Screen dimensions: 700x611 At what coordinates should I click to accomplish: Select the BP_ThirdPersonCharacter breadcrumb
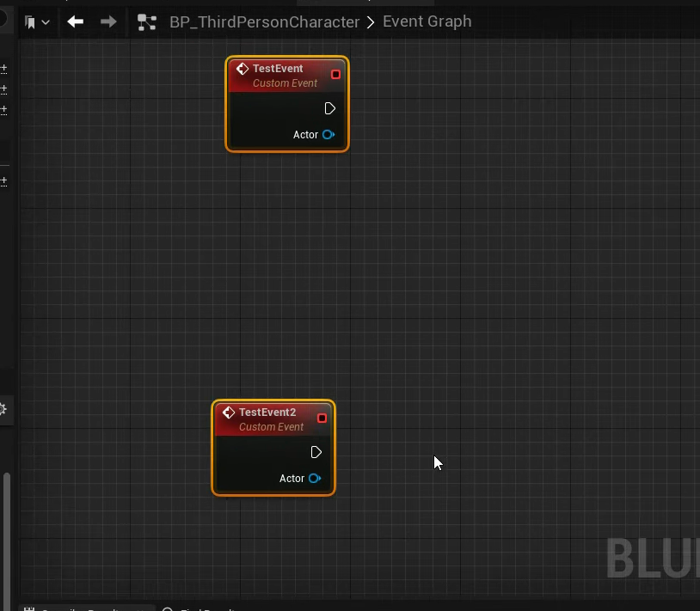point(264,22)
